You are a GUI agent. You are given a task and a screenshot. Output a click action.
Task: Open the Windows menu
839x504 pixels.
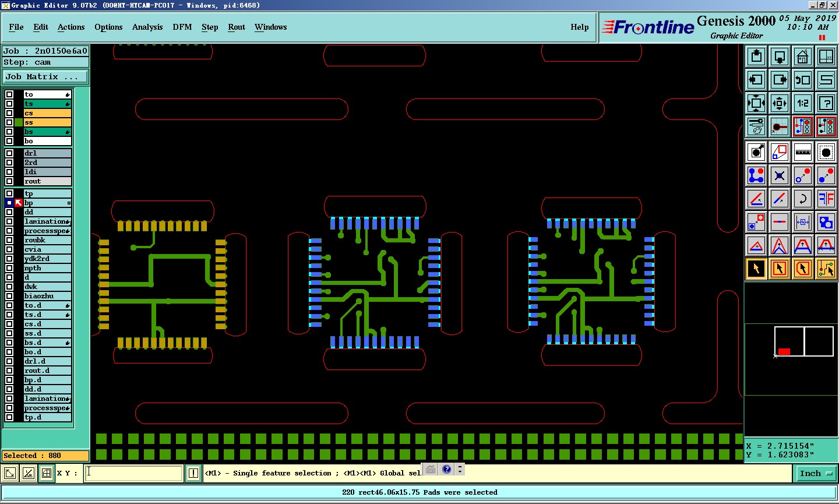[x=270, y=27]
